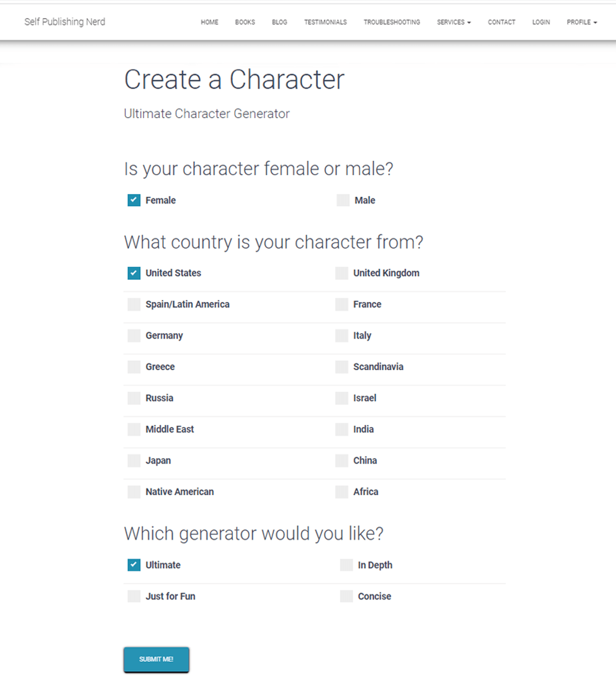Click the Submit Me! button
The height and width of the screenshot is (699, 616).
coord(156,659)
